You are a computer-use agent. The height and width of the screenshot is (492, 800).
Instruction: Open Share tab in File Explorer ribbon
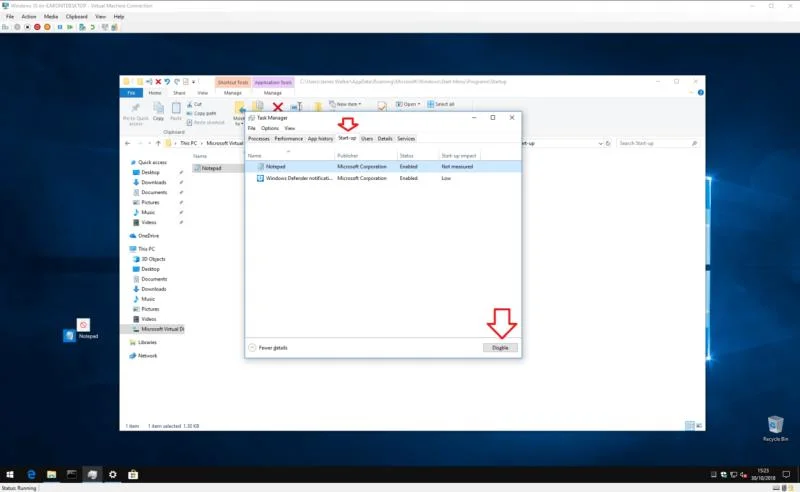click(x=179, y=93)
